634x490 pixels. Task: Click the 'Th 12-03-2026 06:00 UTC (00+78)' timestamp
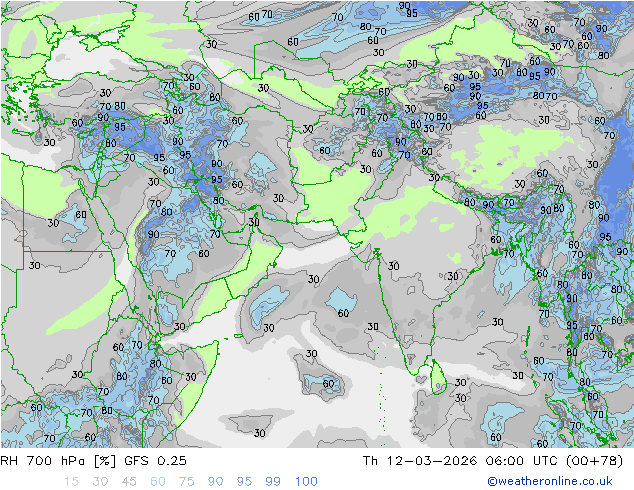click(x=493, y=460)
